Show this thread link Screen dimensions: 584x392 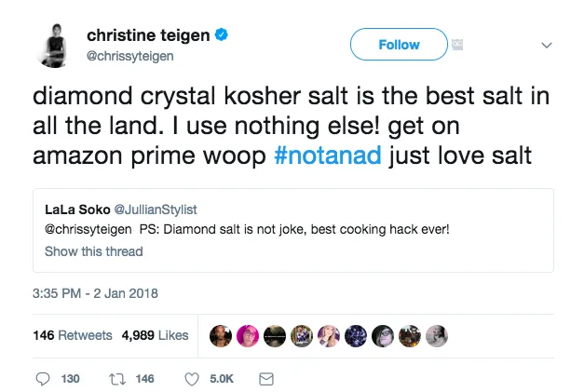tap(94, 251)
